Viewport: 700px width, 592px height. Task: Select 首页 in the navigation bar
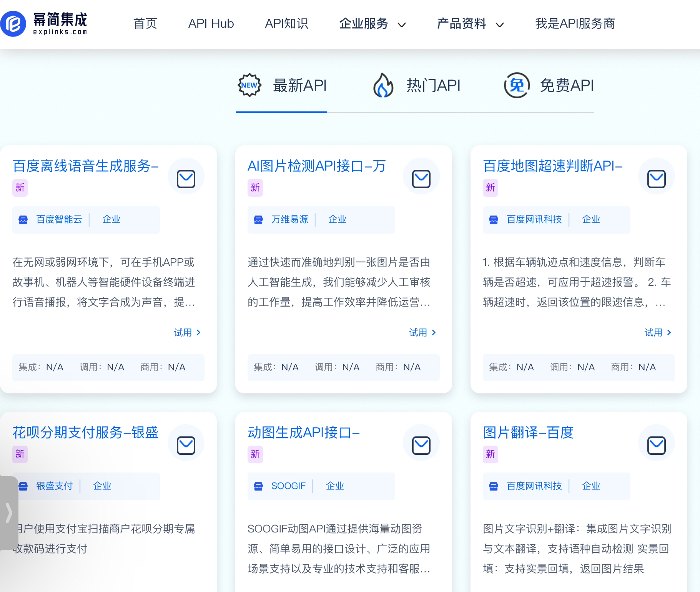tap(145, 24)
